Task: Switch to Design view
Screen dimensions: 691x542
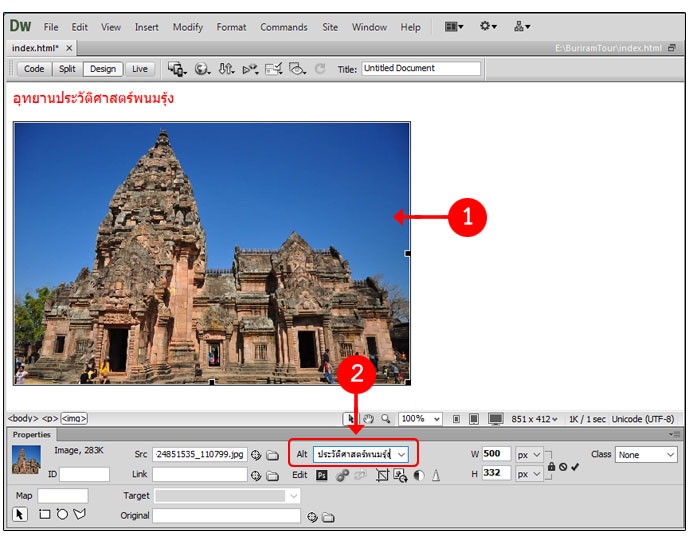Action: [102, 69]
